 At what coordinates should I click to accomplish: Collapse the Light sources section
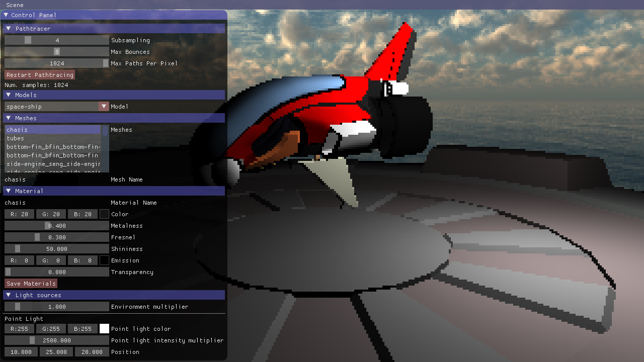(9, 295)
